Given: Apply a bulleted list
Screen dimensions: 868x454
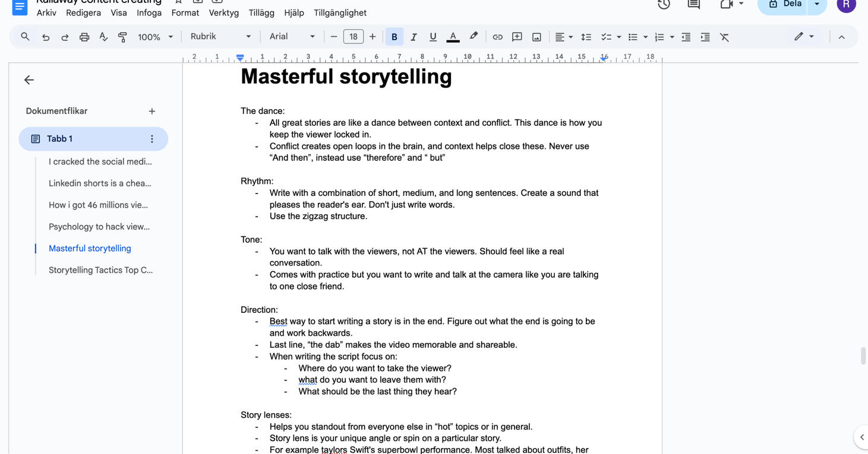Looking at the screenshot, I should coord(633,37).
